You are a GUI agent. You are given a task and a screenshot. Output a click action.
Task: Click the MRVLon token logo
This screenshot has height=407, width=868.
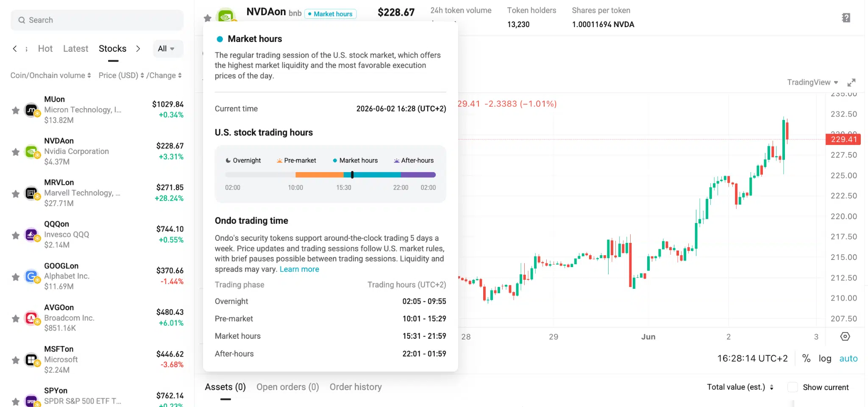point(32,193)
